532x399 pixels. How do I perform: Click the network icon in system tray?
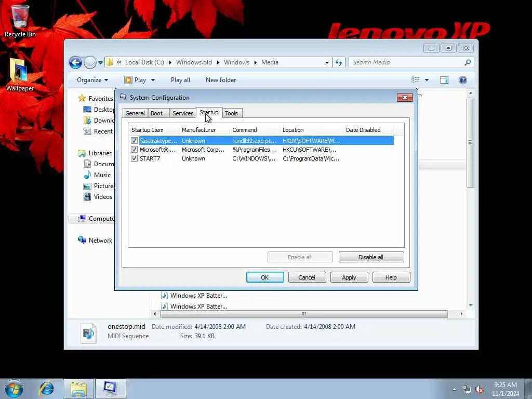point(467,390)
